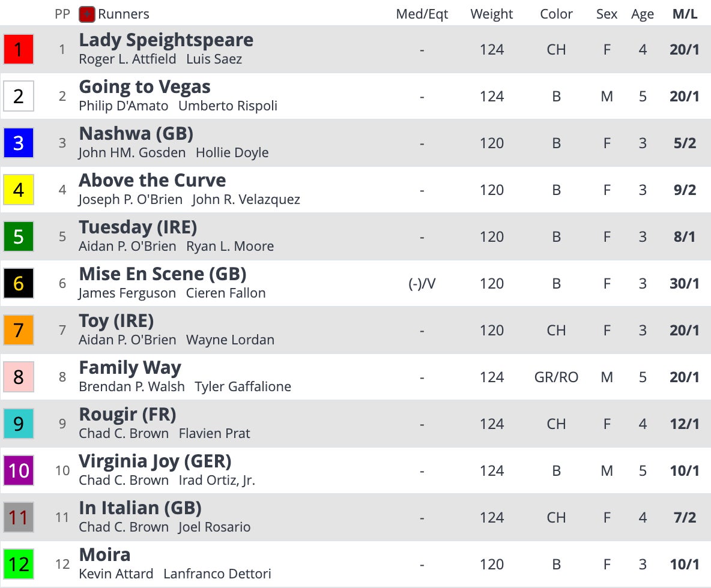Select the Mise En Scene (GB) row equipment value
711x588 pixels.
click(422, 284)
